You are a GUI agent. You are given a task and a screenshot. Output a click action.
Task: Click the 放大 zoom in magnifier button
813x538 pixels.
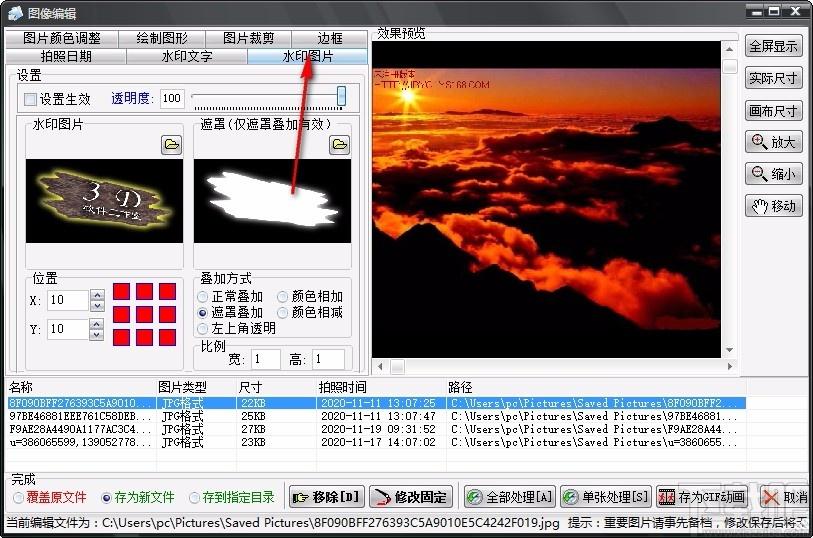[x=774, y=141]
